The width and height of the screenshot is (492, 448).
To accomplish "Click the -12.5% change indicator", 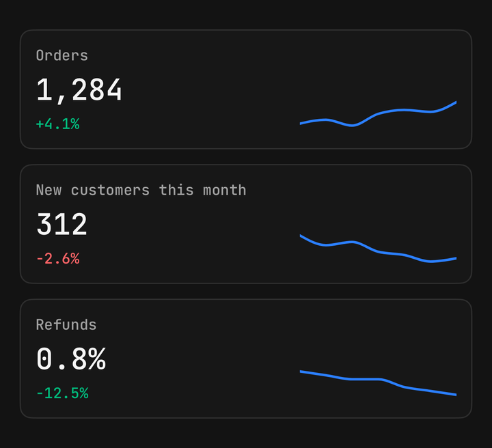I will [62, 393].
